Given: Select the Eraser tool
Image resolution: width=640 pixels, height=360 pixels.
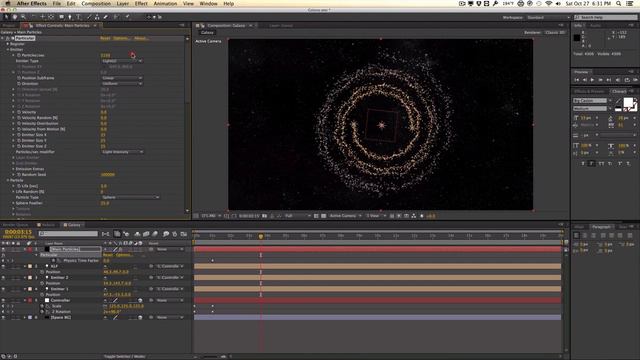Looking at the screenshot, I should [105, 17].
